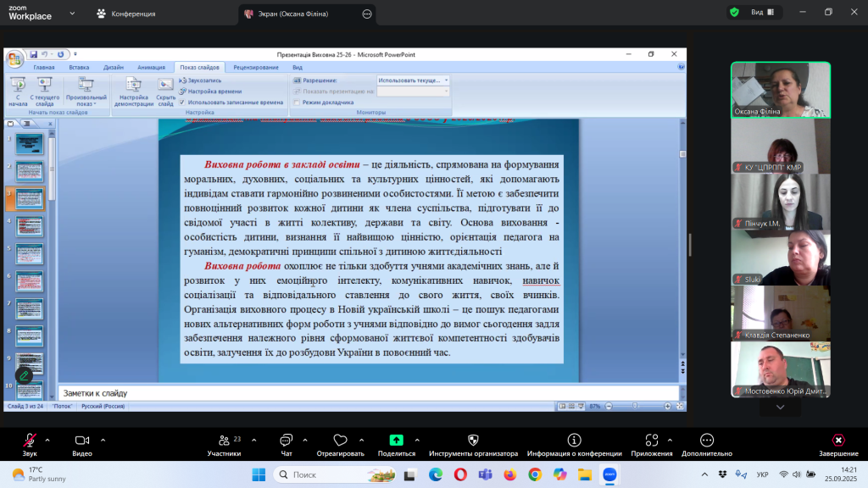Expand audio options arrow next to Звук

[47, 440]
